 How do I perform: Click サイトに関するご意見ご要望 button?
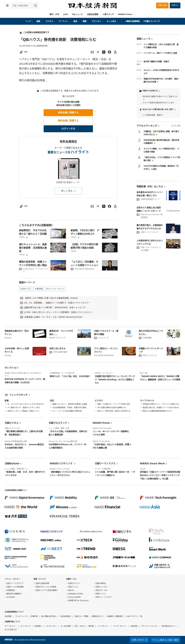click(165, 640)
